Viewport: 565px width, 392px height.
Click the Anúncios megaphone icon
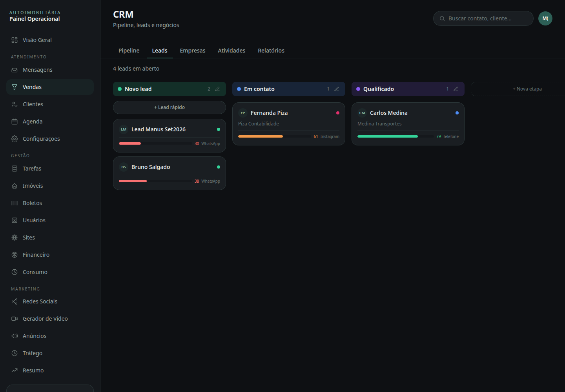(x=15, y=336)
